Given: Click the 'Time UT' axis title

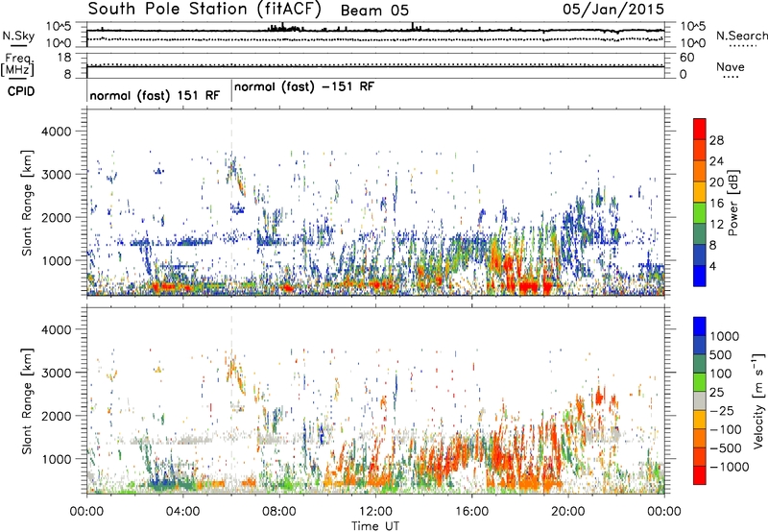Looking at the screenshot, I should (x=375, y=526).
